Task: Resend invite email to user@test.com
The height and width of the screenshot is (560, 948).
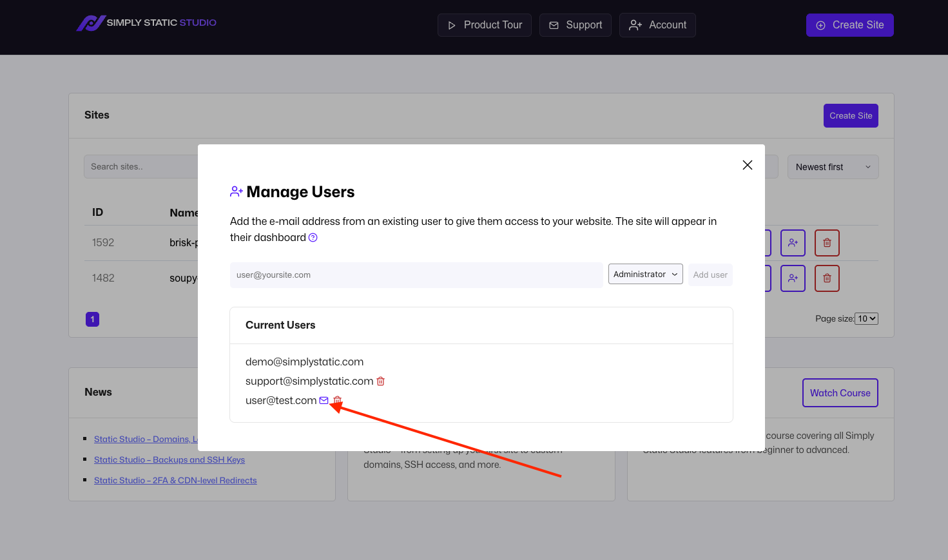Action: tap(324, 401)
